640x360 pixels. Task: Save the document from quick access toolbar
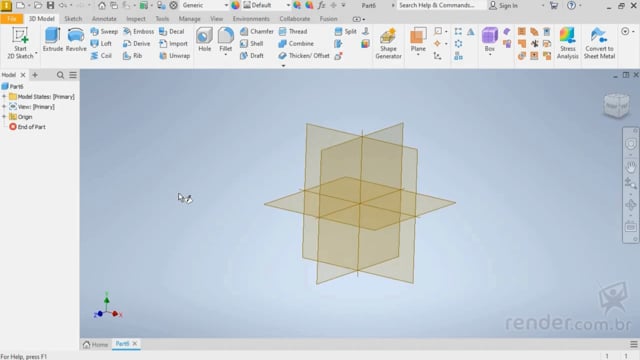[50, 5]
